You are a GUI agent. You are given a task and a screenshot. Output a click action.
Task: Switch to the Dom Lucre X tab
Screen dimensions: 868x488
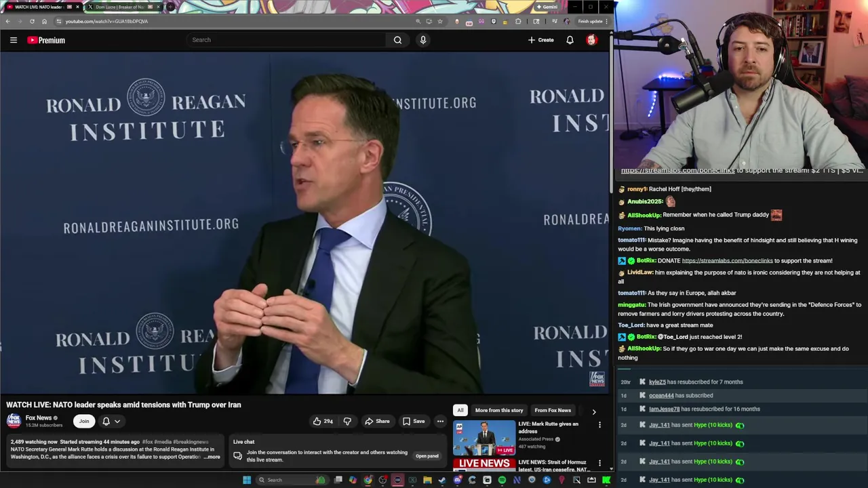pos(121,7)
